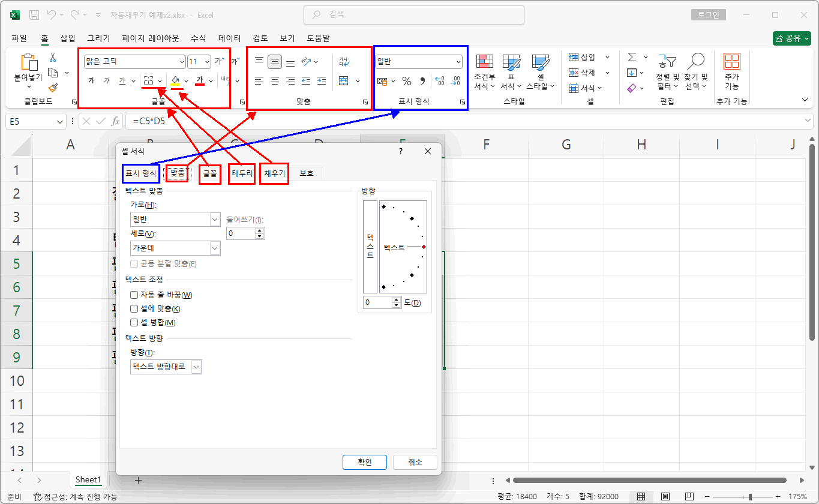Click the zoom slider in status bar

pyautogui.click(x=749, y=497)
